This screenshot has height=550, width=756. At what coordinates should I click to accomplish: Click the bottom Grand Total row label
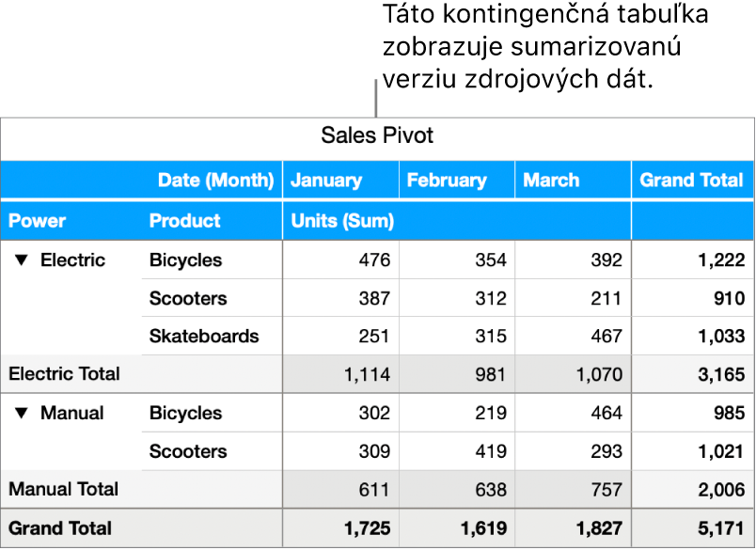(x=59, y=527)
